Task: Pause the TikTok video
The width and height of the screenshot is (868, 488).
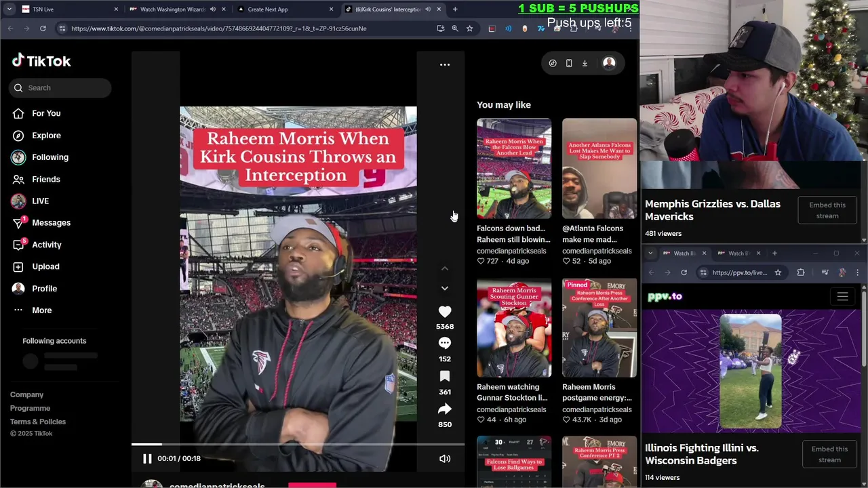Action: point(147,458)
